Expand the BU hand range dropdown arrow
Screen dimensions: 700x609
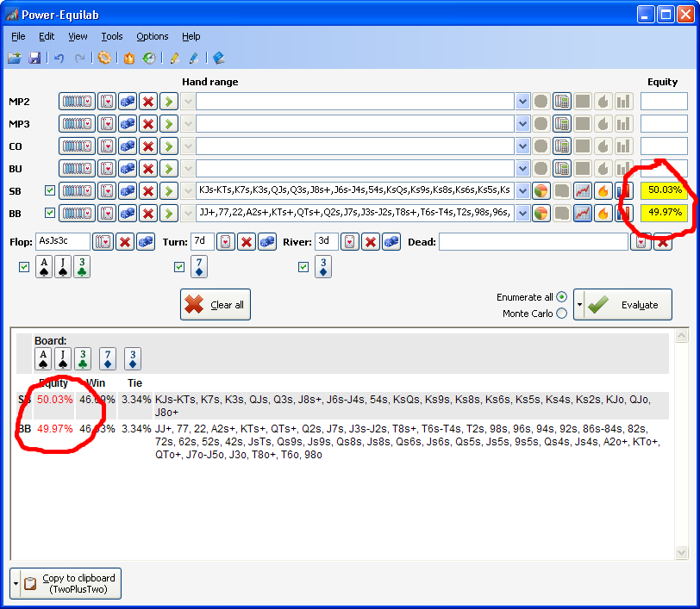click(x=522, y=169)
